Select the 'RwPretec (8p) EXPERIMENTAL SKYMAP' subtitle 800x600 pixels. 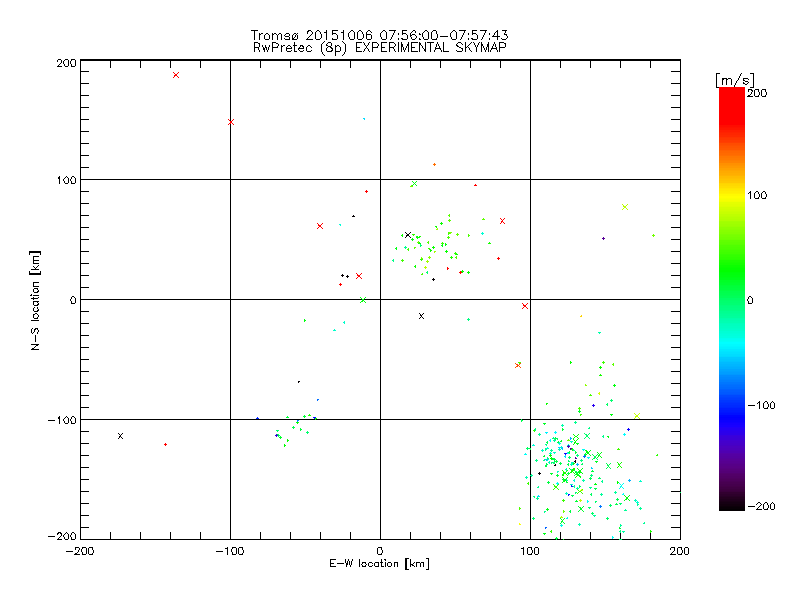click(x=380, y=48)
